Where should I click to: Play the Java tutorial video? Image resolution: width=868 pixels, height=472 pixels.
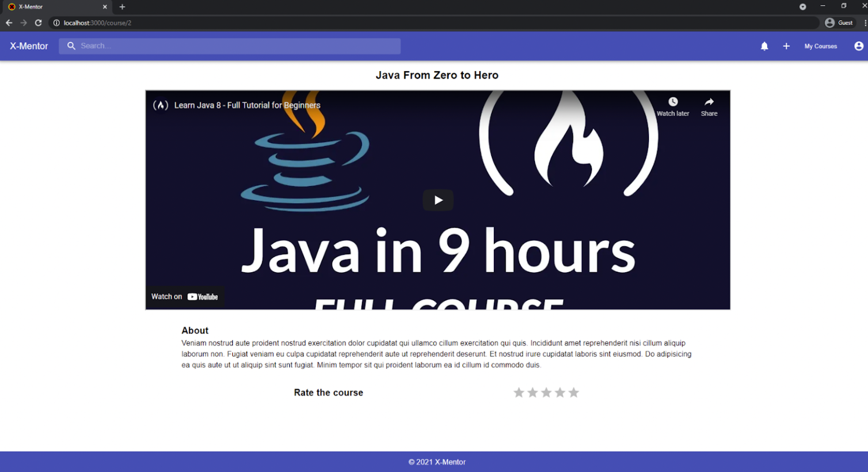[x=438, y=200]
